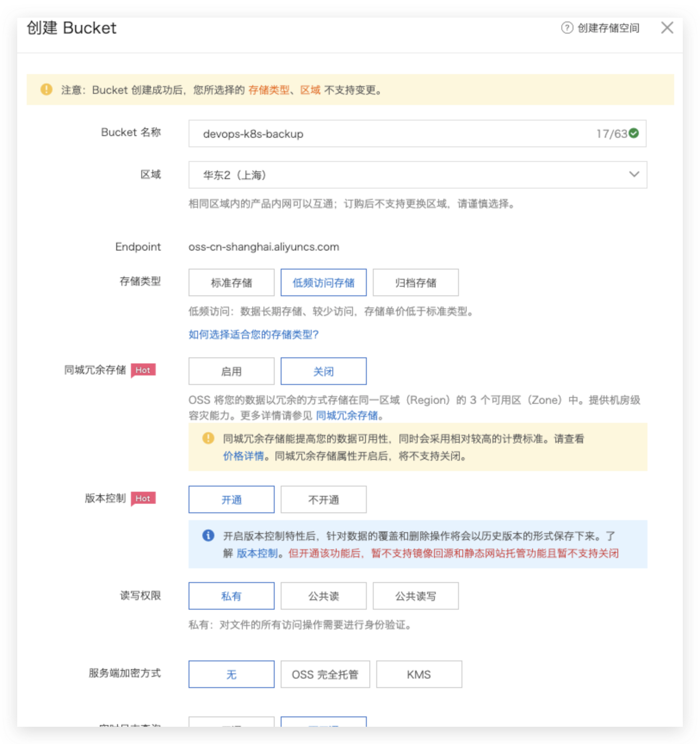Viewport: 700px width, 744px height.
Task: Click the 服务端加密方式 field label
Action: [x=124, y=673]
